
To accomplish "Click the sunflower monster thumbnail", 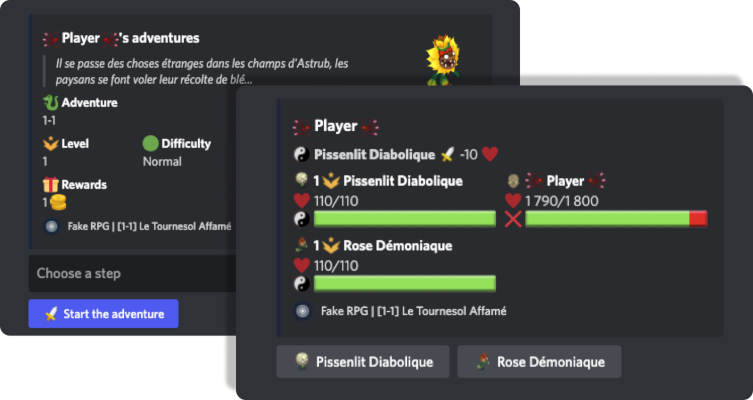I will [x=442, y=58].
